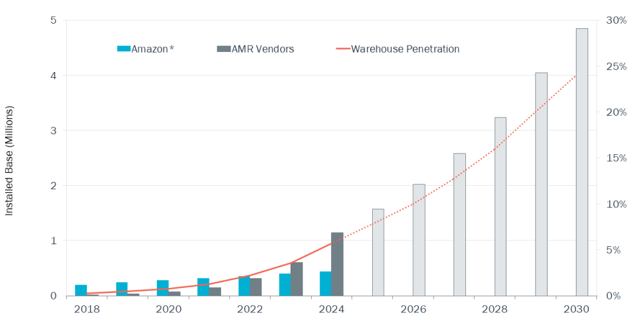Select the Amazon legend label text

pyautogui.click(x=152, y=49)
